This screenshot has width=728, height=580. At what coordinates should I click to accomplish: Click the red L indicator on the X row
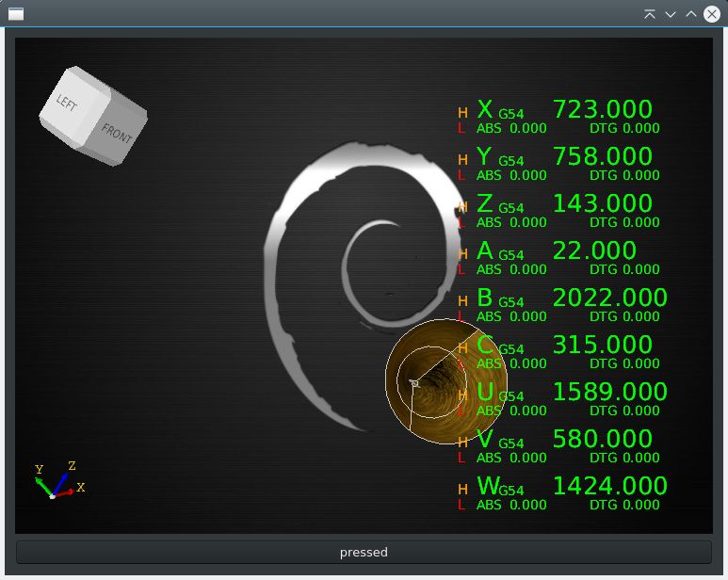click(x=461, y=129)
